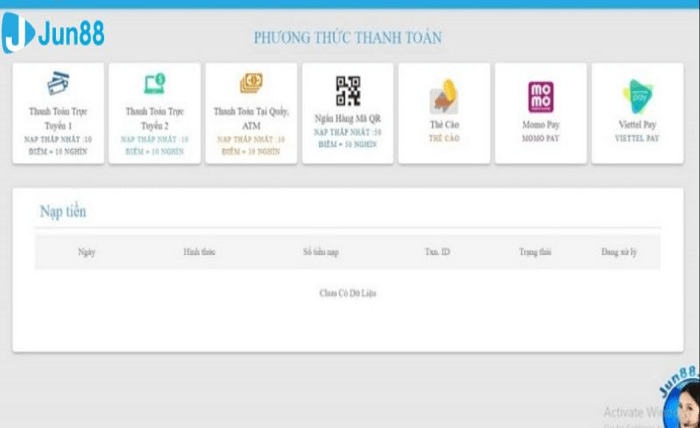
Task: Choose the Momo Pay logo icon
Action: 541,97
